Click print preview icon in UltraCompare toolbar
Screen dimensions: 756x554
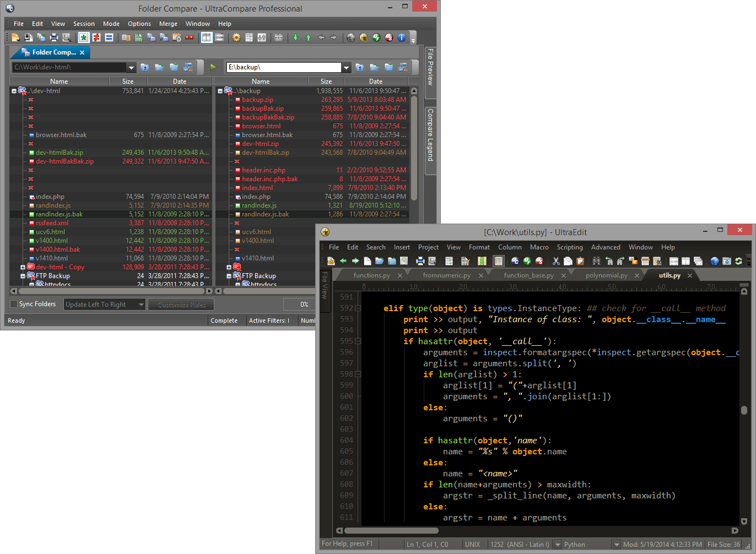pos(67,37)
